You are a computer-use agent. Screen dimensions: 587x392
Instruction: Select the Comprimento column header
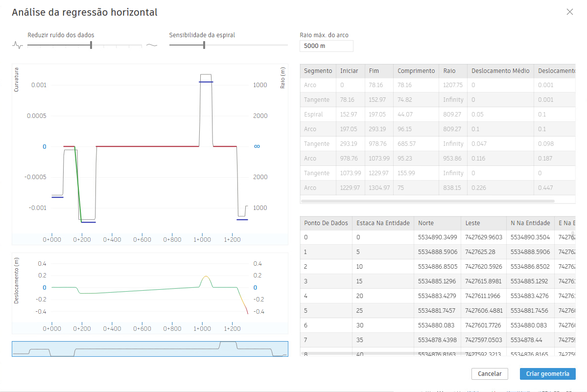click(x=416, y=71)
